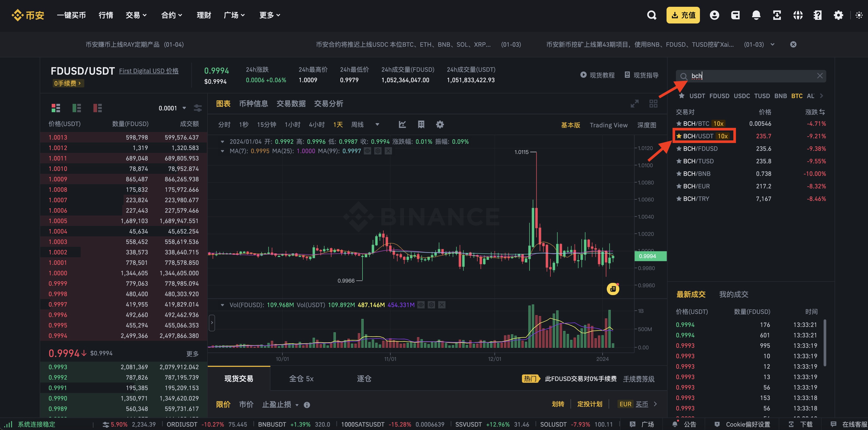
Task: Open the user account profile icon
Action: pyautogui.click(x=714, y=15)
